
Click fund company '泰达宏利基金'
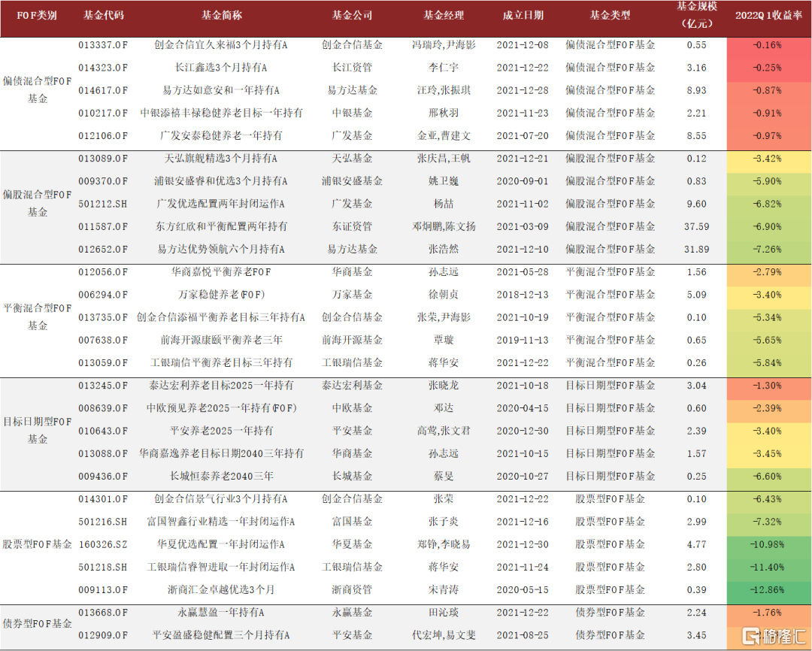click(x=352, y=386)
